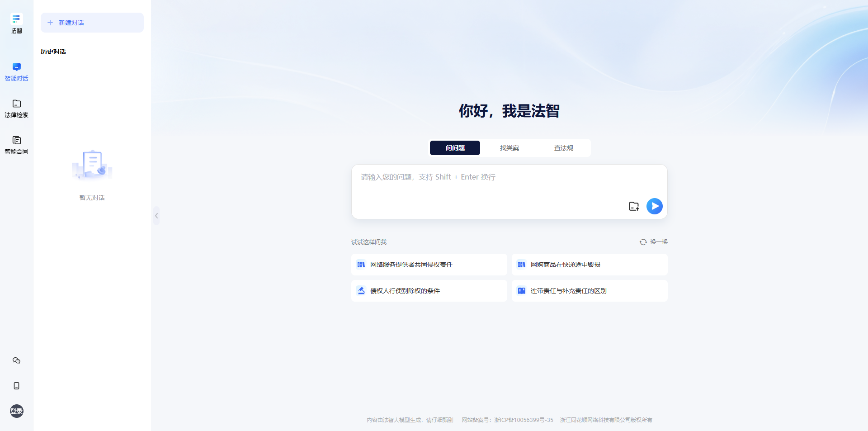Choose suggestion 债权人行使别除权的条件
This screenshot has height=431, width=868.
(429, 291)
